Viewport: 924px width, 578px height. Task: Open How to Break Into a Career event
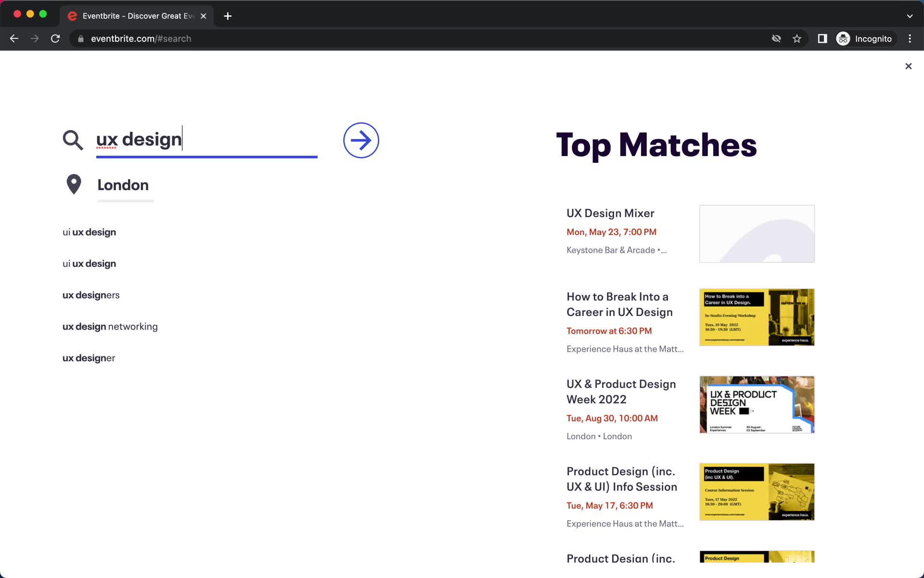point(619,304)
